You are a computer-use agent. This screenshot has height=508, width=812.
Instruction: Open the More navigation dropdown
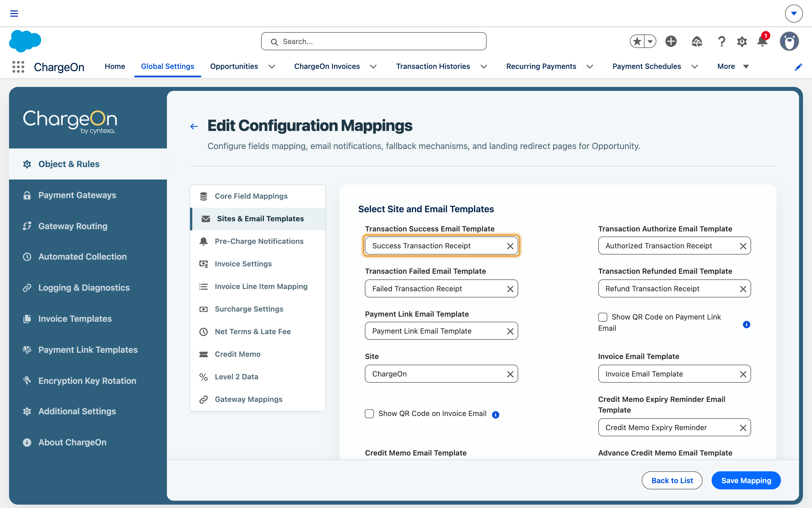(733, 67)
